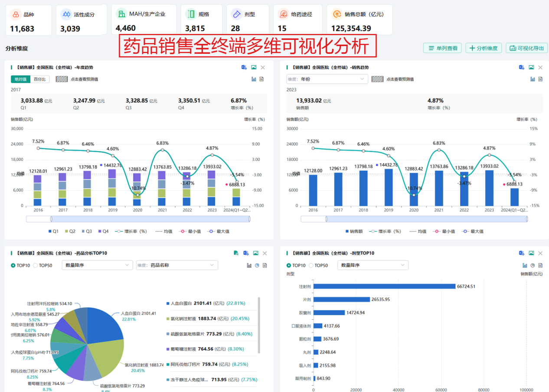
Task: Save 药品分析TOP10 panel as image
Action: (x=256, y=253)
